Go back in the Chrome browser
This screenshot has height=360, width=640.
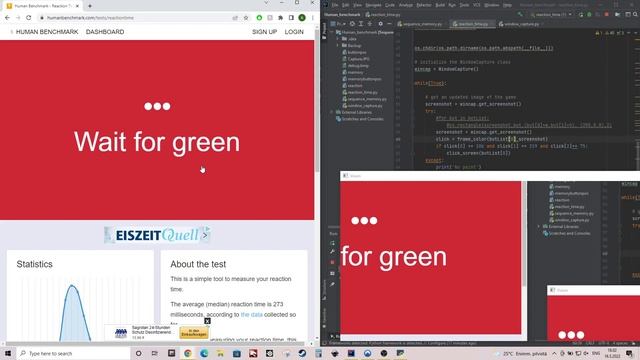[x=7, y=18]
